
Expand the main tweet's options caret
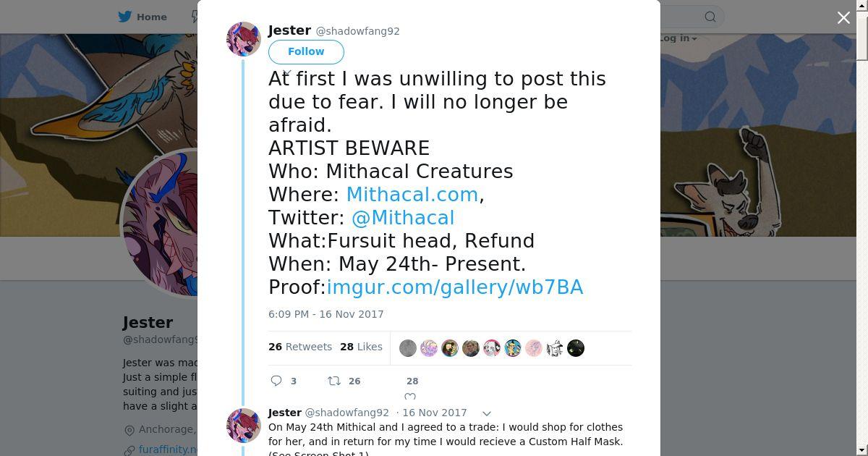click(x=287, y=72)
